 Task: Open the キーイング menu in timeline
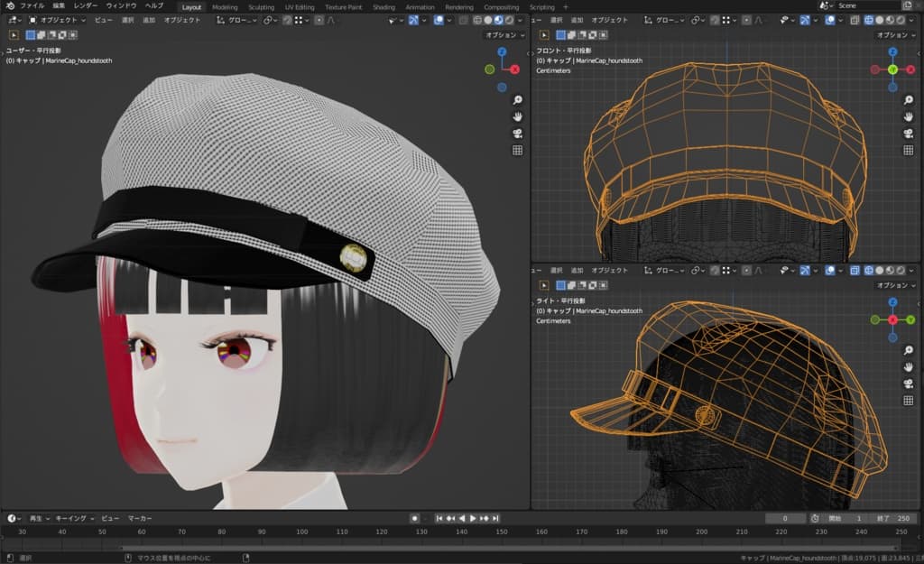tap(73, 519)
